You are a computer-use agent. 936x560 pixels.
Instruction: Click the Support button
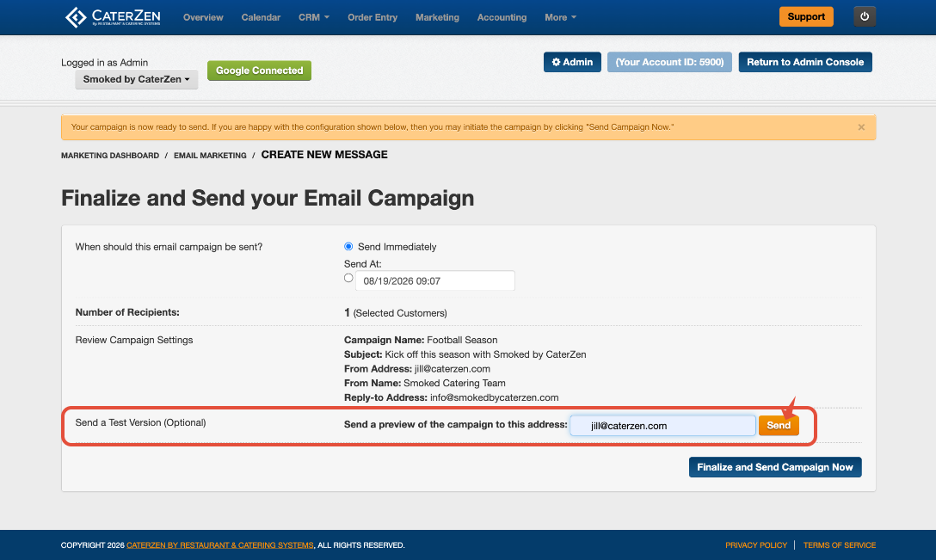tap(806, 16)
